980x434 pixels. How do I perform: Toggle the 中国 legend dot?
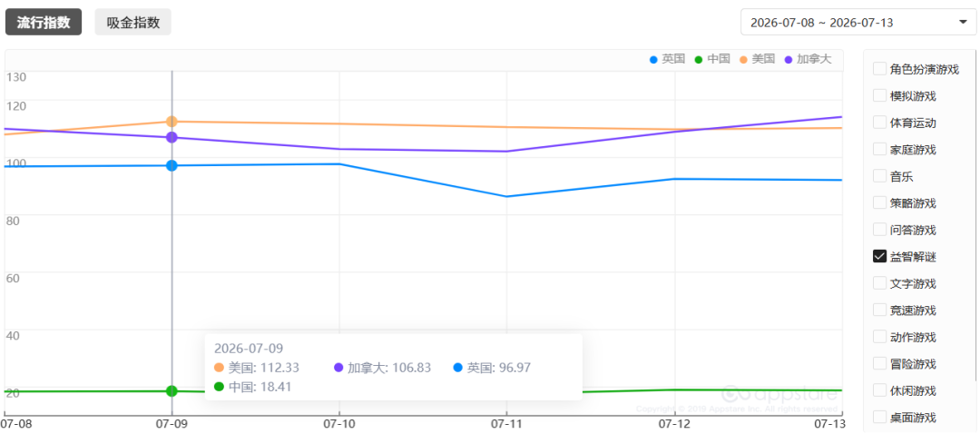coord(699,59)
